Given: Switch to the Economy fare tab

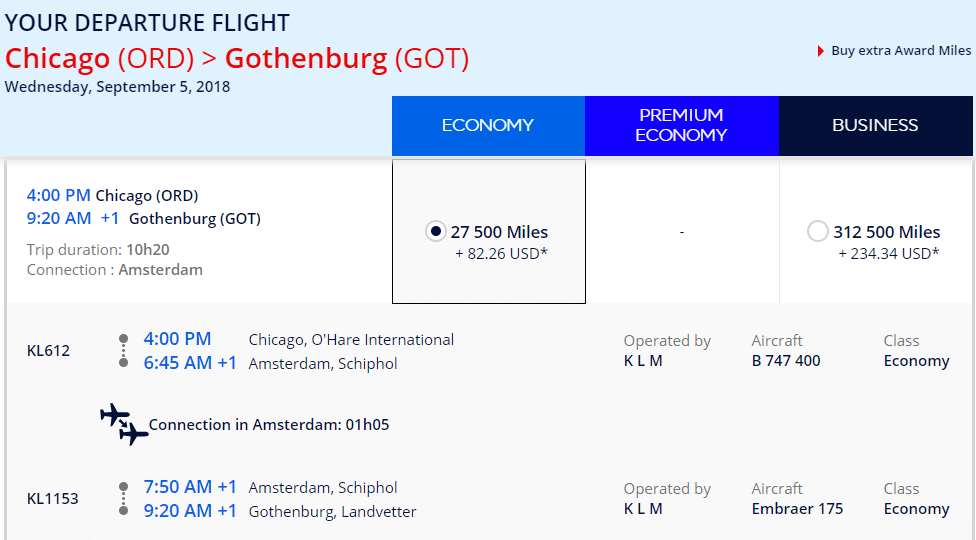Looking at the screenshot, I should (488, 126).
